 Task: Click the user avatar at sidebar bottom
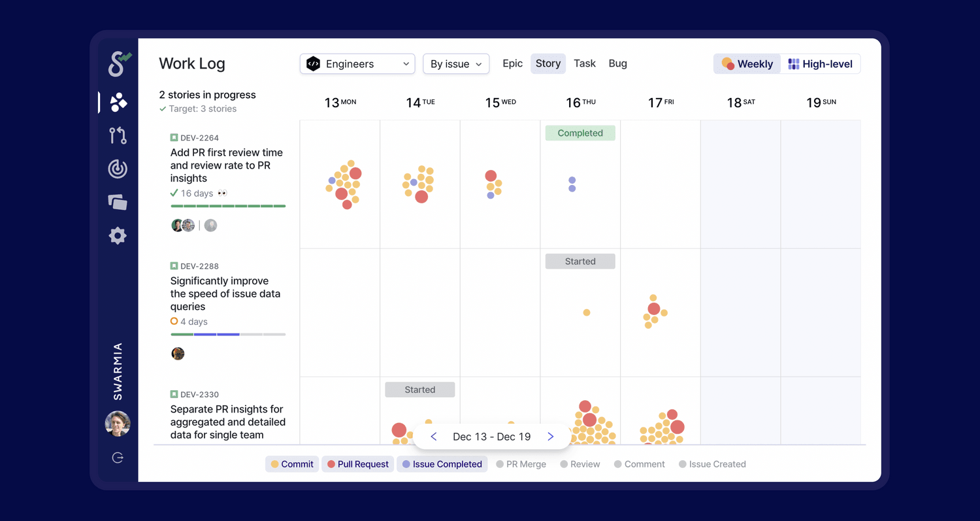point(118,424)
